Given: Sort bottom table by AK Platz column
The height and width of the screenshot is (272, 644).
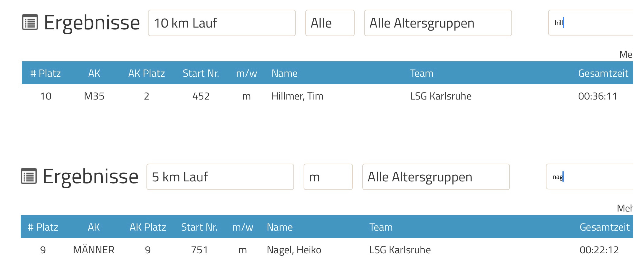Looking at the screenshot, I should pyautogui.click(x=148, y=227).
